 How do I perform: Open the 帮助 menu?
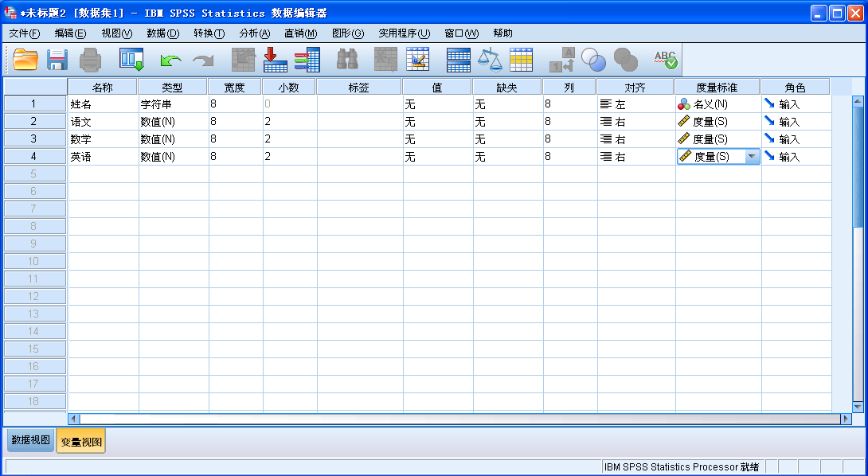pos(502,33)
